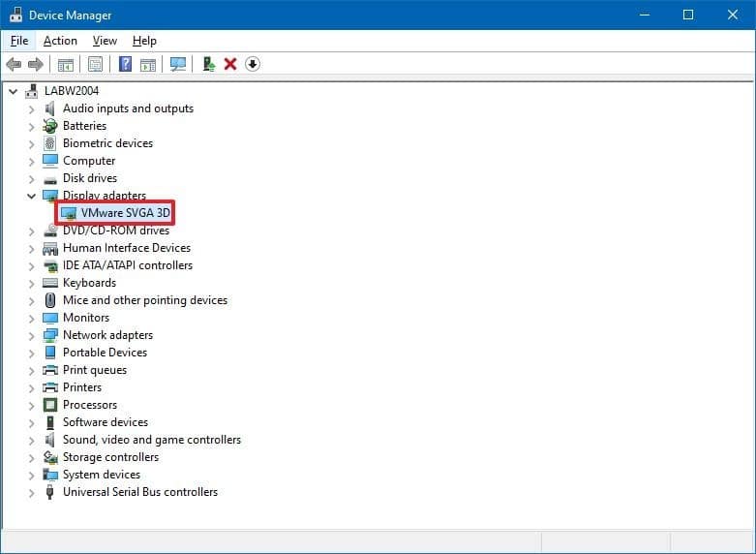This screenshot has width=756, height=554.
Task: Collapse the Display adapters category
Action: pos(31,196)
